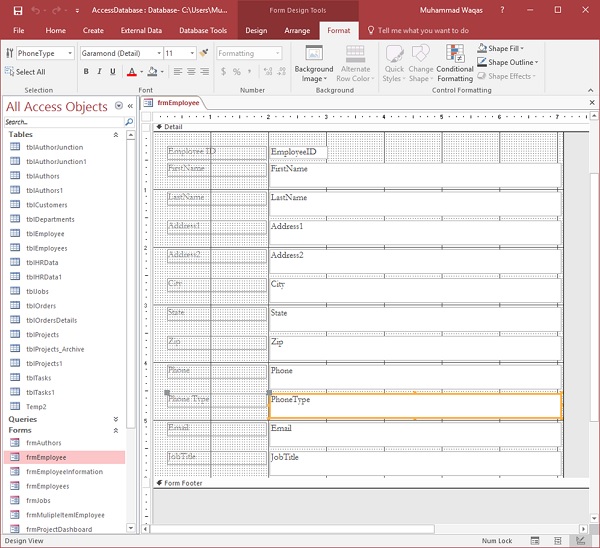Click the Select All button
600x548 pixels.
point(25,72)
